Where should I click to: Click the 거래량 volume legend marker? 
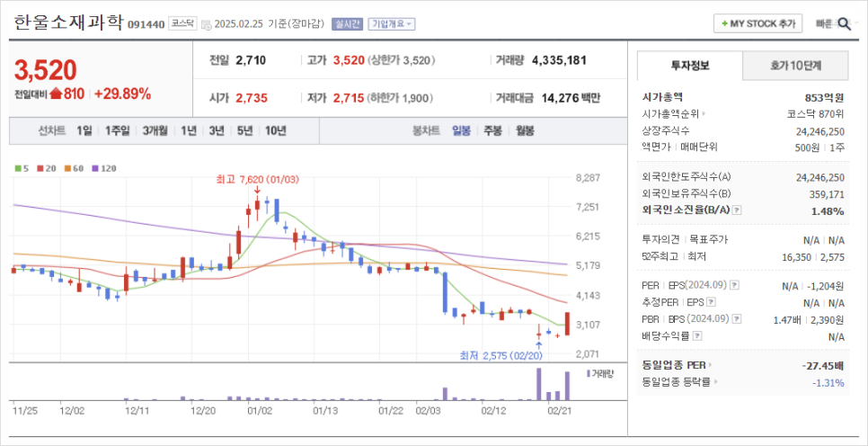[588, 374]
